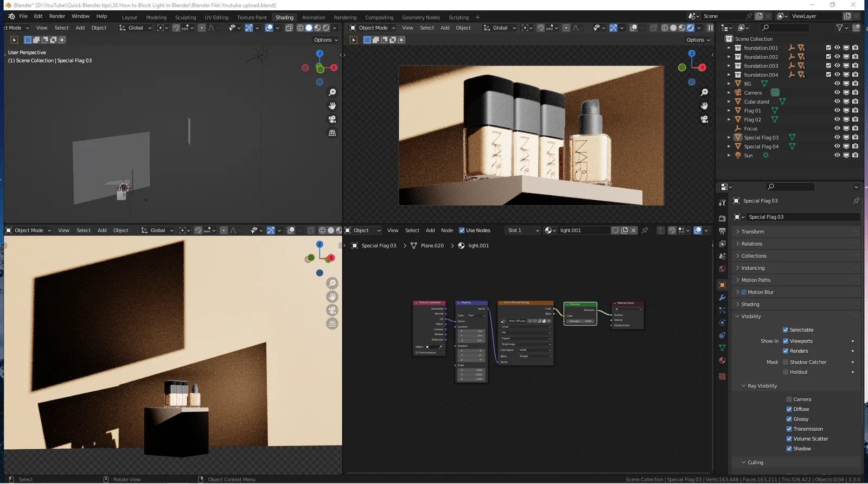This screenshot has height=484, width=868.
Task: Toggle the Use Nodes checkbox
Action: point(462,231)
